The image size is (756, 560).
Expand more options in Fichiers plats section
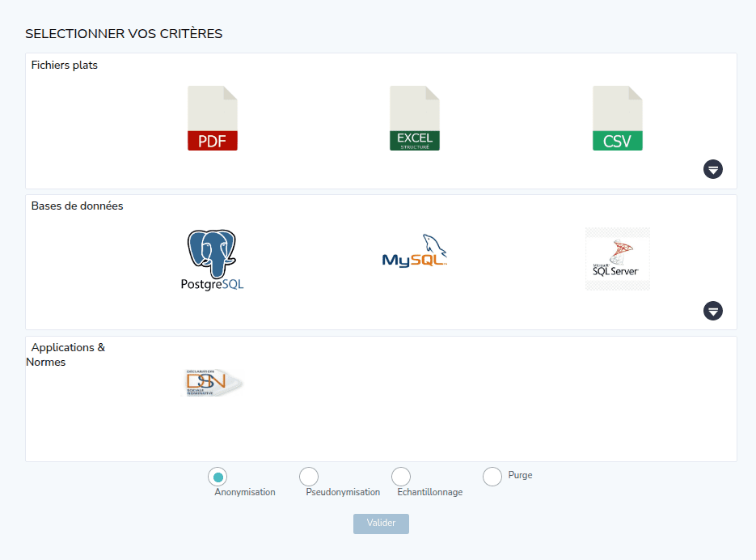click(713, 169)
